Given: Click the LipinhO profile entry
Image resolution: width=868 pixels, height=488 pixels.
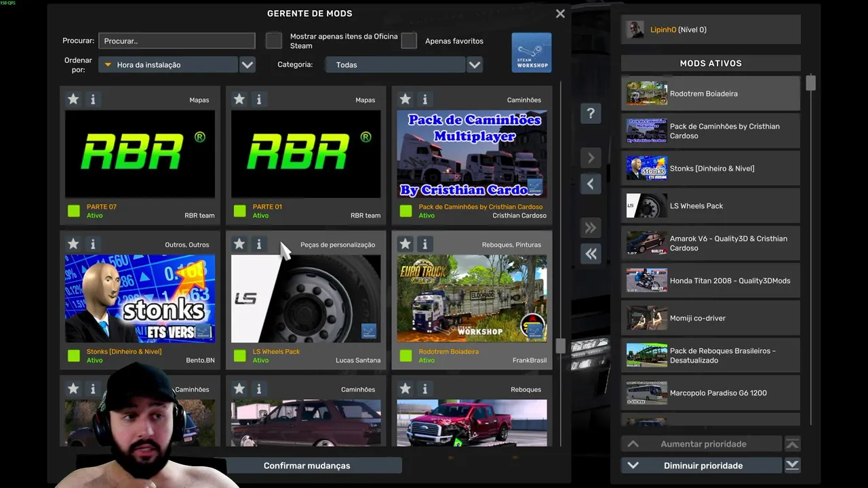Looking at the screenshot, I should tap(711, 30).
